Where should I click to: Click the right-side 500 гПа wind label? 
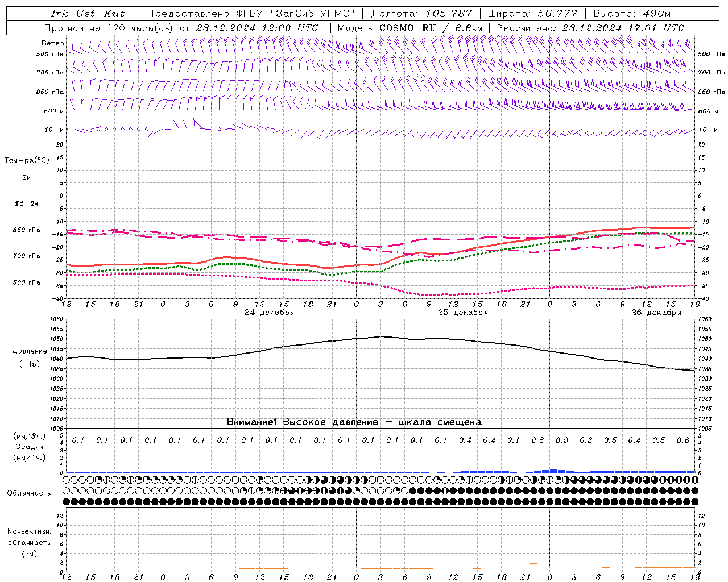[x=712, y=54]
